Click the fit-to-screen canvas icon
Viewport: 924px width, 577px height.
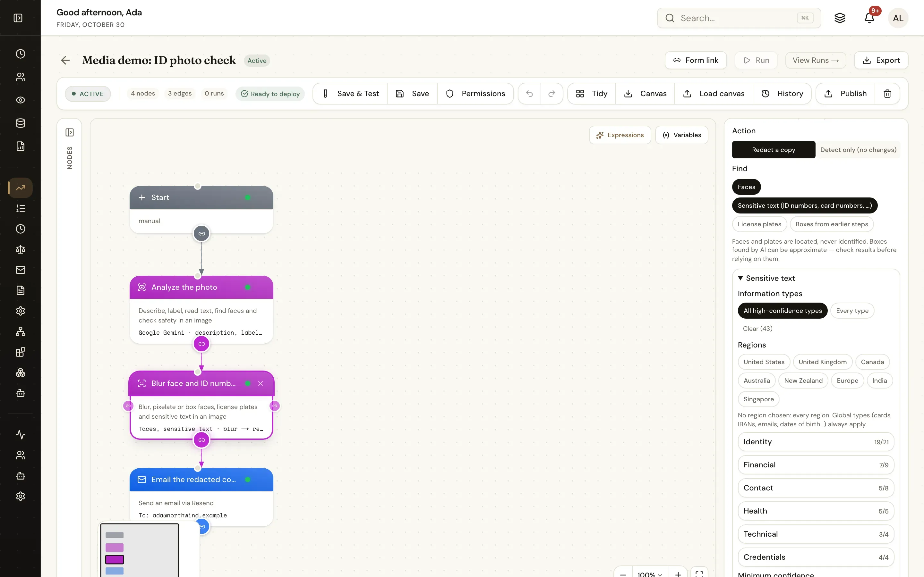coord(699,573)
